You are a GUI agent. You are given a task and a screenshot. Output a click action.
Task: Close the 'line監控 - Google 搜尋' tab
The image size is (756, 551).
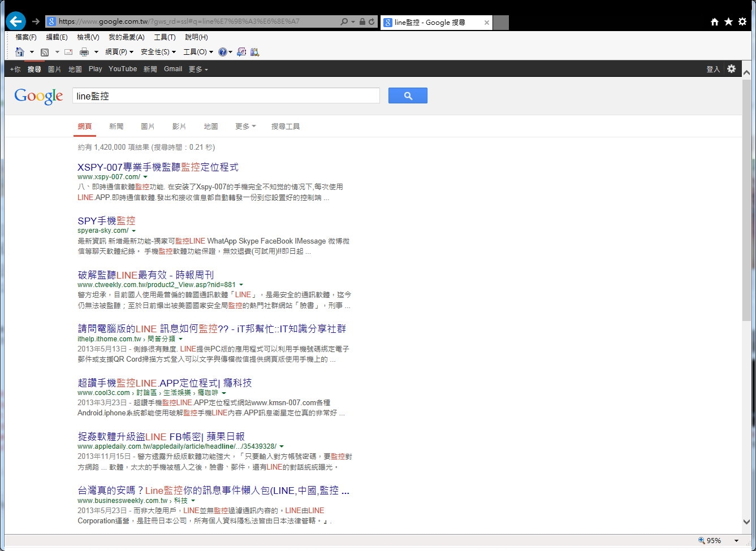click(x=487, y=23)
